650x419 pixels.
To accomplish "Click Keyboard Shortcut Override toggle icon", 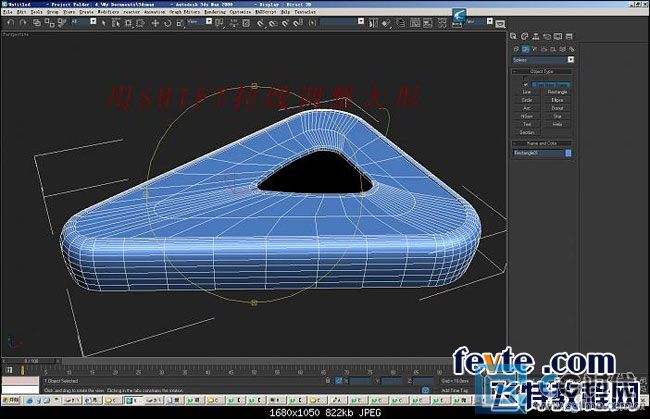I will pos(246,23).
